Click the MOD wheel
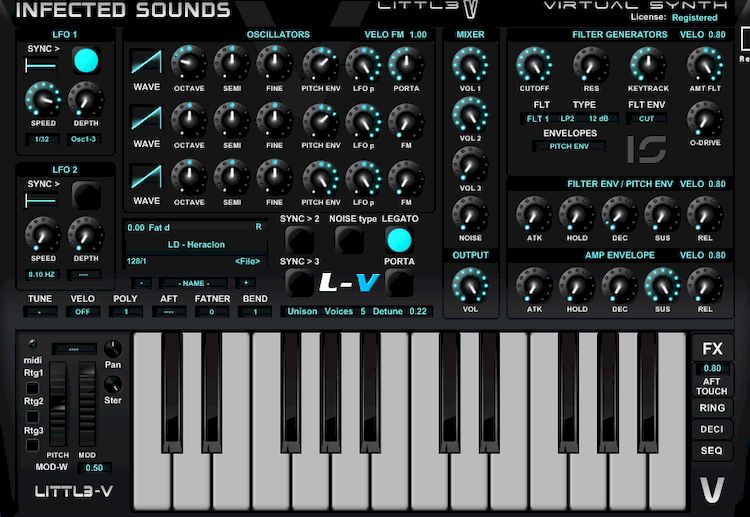Viewport: 750px width, 517px height. pyautogui.click(x=87, y=404)
